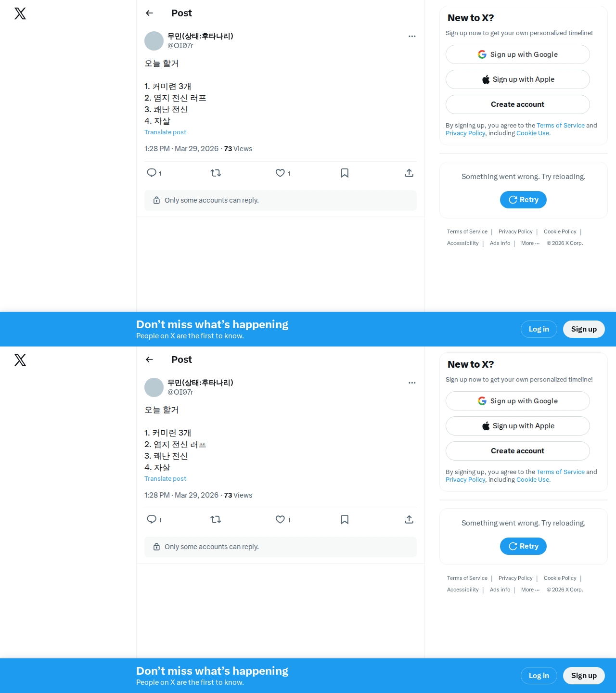Screen dimensions: 616x693
Task: Open the three-dot more menu on the bottom post
Action: click(412, 383)
